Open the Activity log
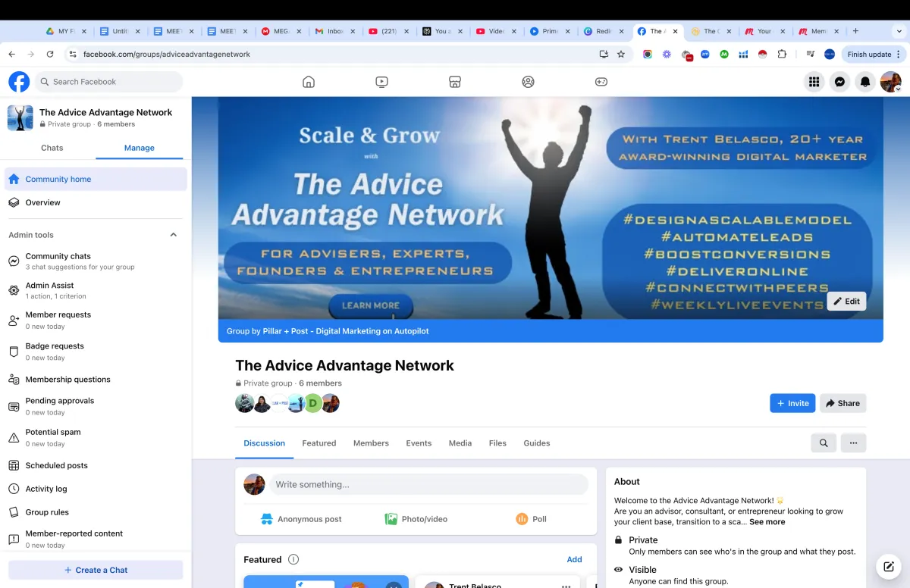Viewport: 910px width, 588px height. tap(96, 489)
